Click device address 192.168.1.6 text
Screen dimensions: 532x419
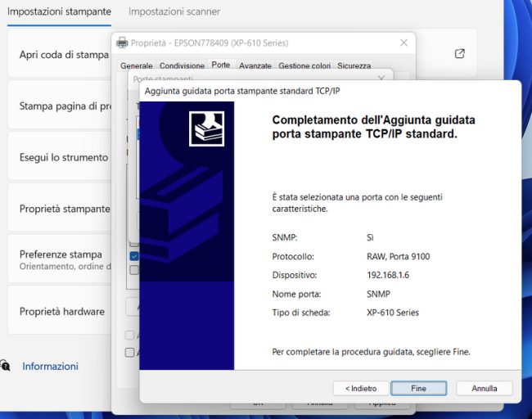coord(388,275)
